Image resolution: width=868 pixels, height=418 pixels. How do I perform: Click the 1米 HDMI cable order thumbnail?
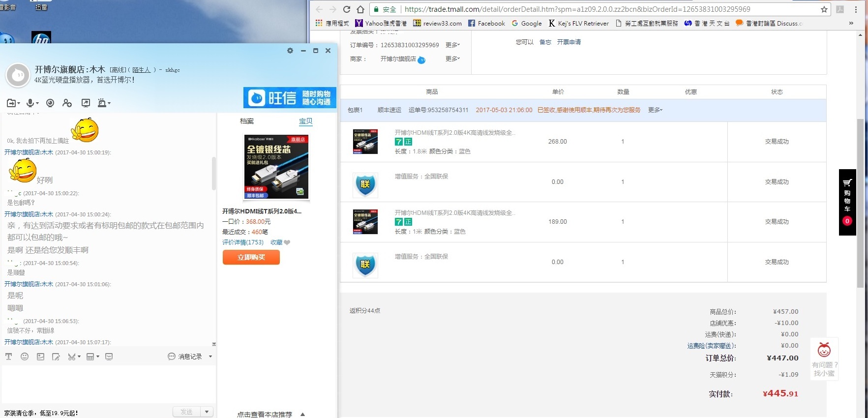(365, 222)
